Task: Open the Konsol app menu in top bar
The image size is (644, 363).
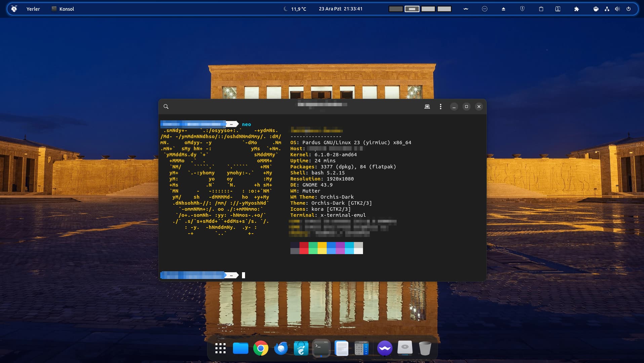Action: (x=63, y=9)
